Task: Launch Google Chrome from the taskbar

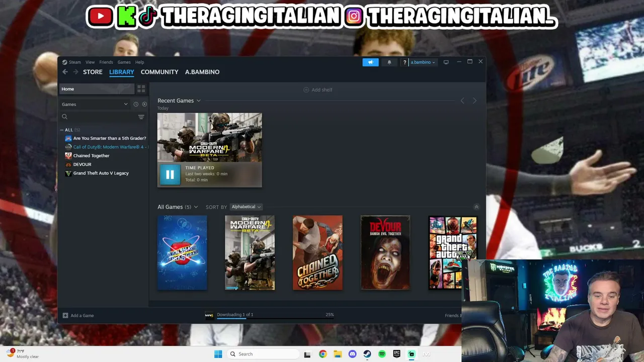Action: click(x=323, y=354)
